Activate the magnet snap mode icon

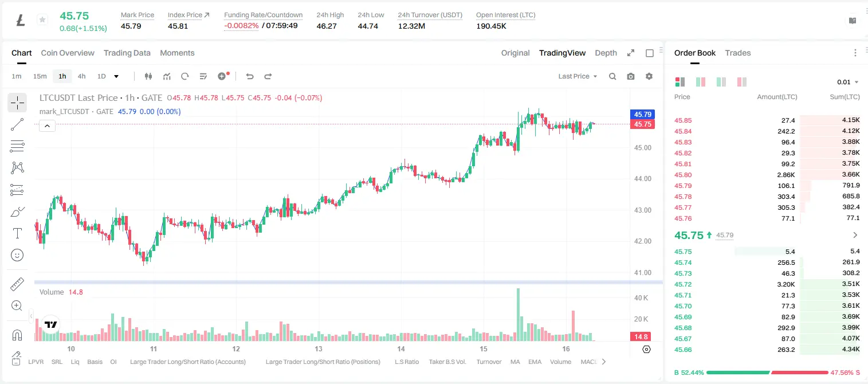pos(17,335)
